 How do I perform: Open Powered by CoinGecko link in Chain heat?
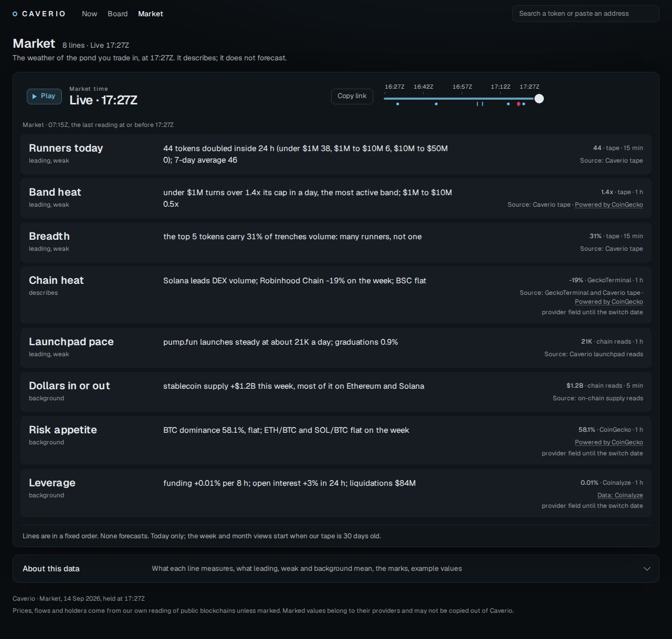tap(608, 302)
